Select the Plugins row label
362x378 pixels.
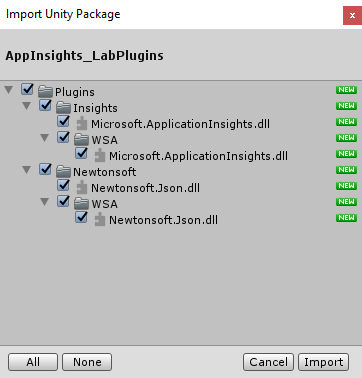click(x=75, y=92)
